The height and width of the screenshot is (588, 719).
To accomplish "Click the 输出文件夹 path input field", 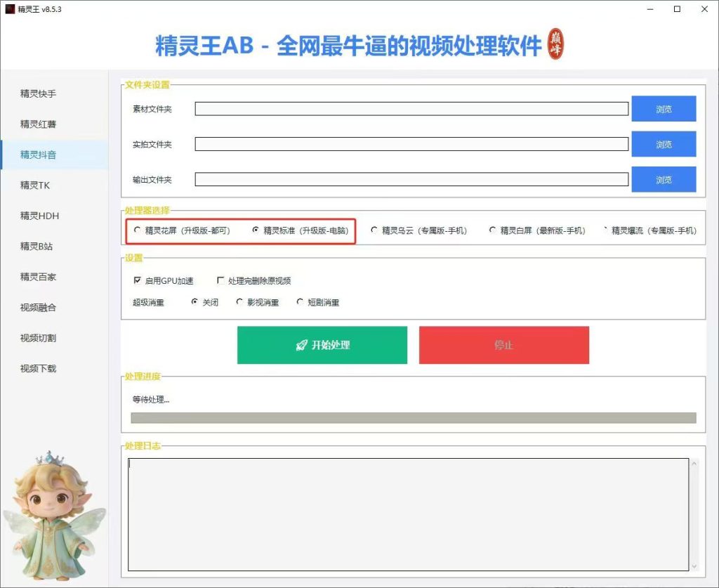I will point(411,179).
